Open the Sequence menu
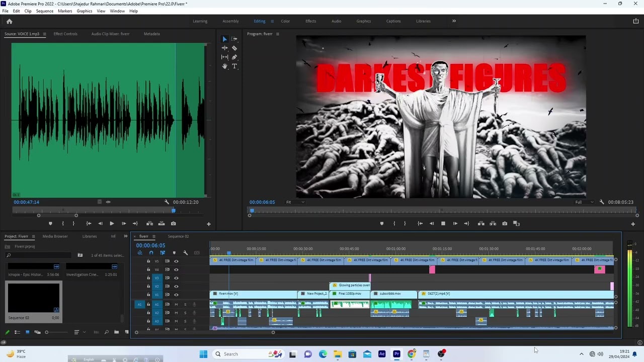644x362 pixels. click(44, 11)
